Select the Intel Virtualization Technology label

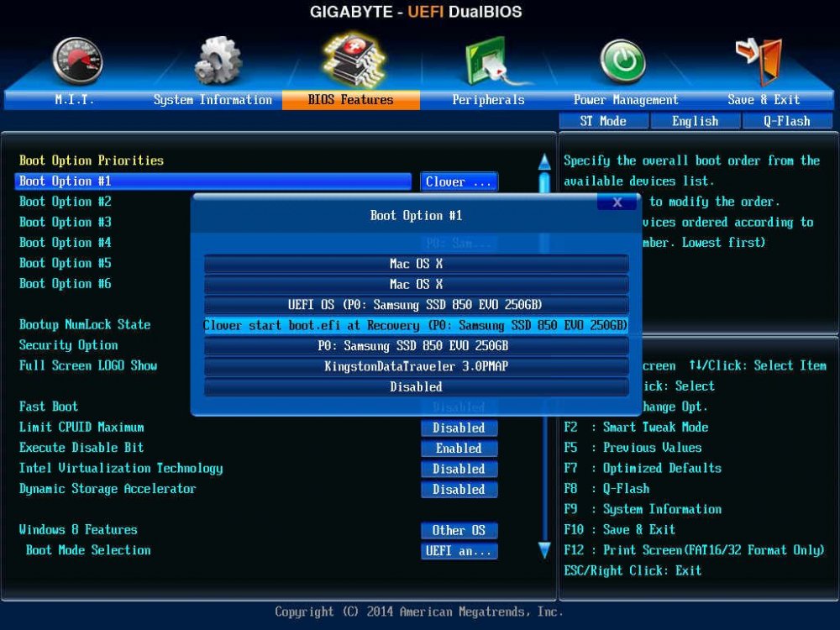(x=121, y=468)
